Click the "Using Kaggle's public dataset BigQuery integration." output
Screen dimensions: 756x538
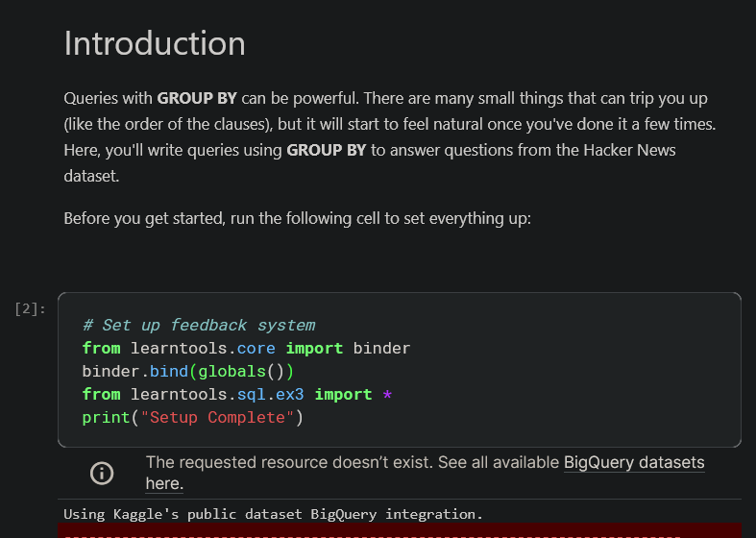(273, 514)
